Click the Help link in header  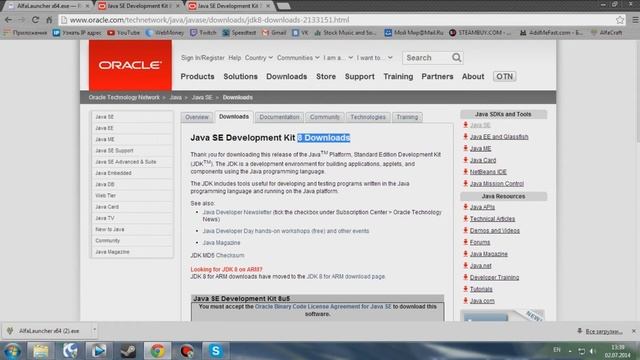[235, 58]
